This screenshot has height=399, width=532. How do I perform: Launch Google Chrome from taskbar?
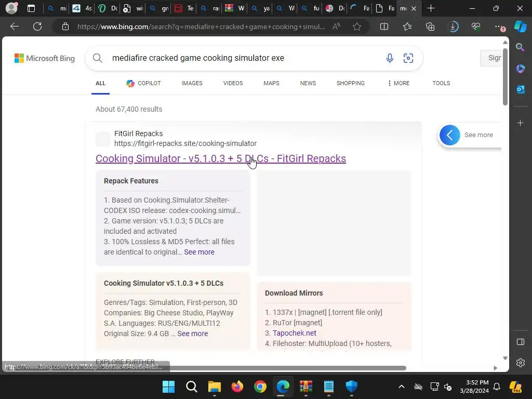(x=260, y=387)
